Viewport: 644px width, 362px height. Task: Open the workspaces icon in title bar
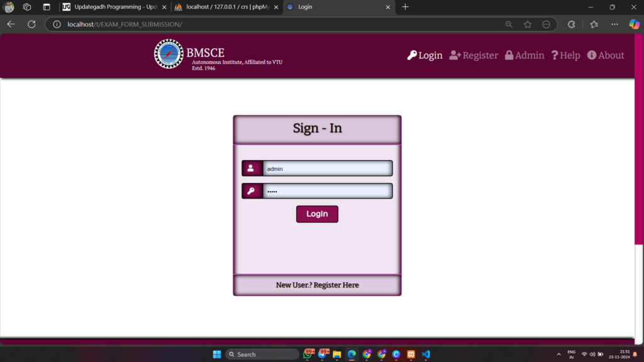click(27, 7)
